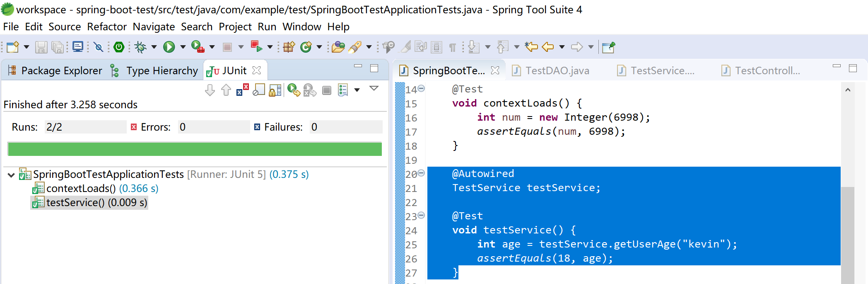Toggle Show Failures Only in JUnit
The image size is (868, 284).
coord(242,90)
